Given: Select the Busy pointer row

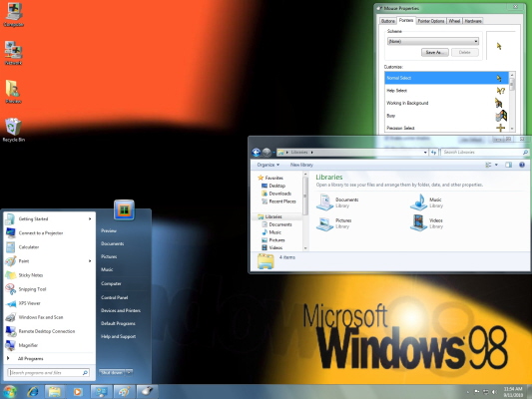Looking at the screenshot, I should click(446, 116).
